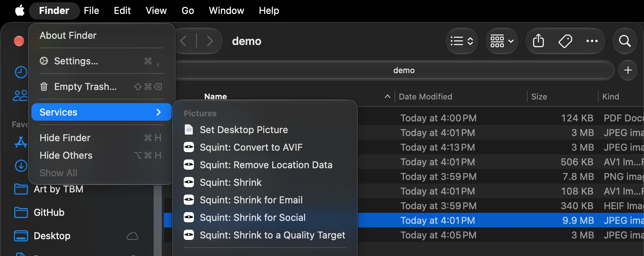Image resolution: width=644 pixels, height=256 pixels.
Task: Open Finder Settings…
Action: (x=101, y=61)
